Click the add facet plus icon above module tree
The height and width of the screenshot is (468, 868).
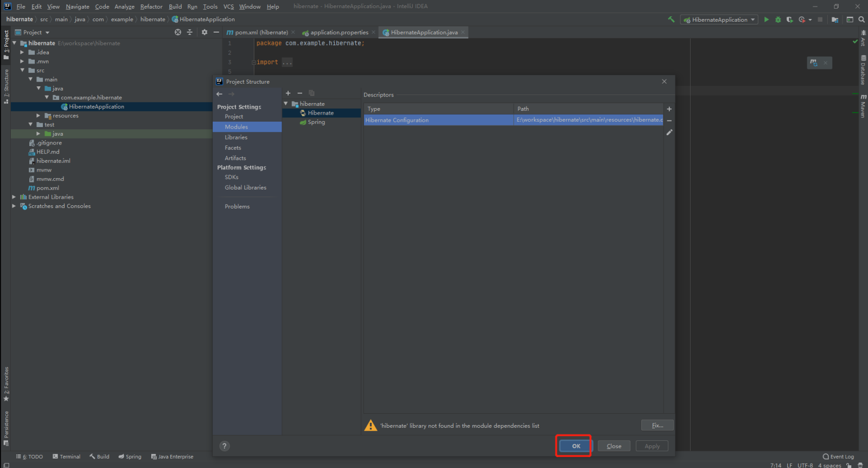288,93
